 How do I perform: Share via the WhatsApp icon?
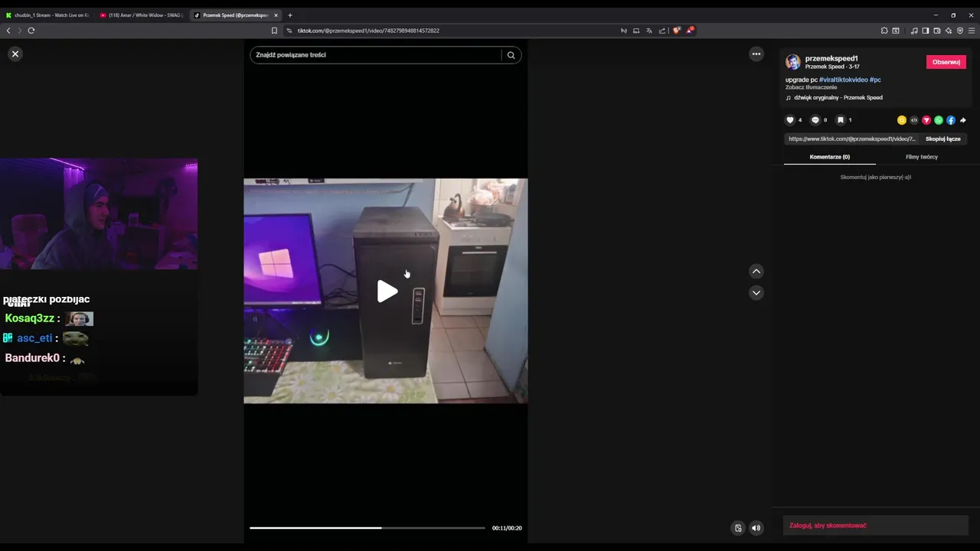point(939,120)
